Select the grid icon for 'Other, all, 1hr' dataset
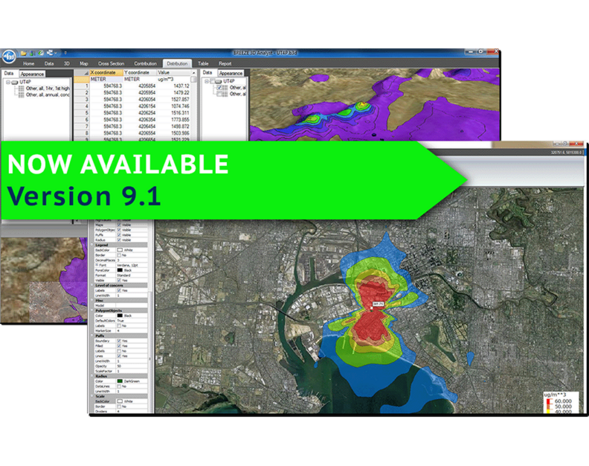589x466 pixels. coord(21,89)
